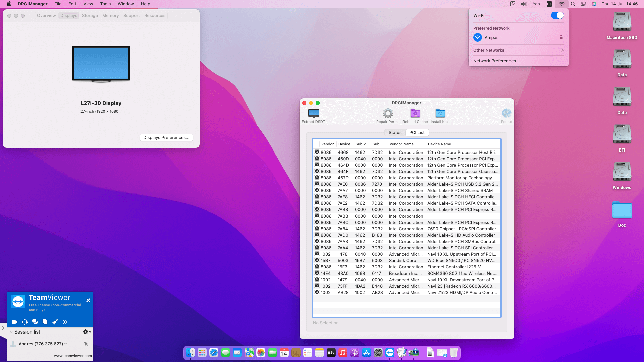
Task: Turn off the Wi-Fi switch
Action: (x=557, y=15)
